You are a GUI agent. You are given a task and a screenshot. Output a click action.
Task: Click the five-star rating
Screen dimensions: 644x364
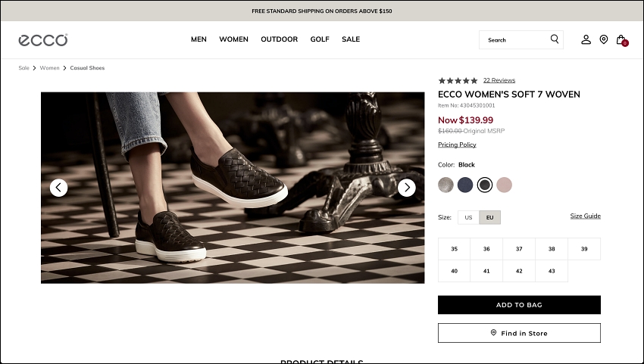[x=458, y=80]
